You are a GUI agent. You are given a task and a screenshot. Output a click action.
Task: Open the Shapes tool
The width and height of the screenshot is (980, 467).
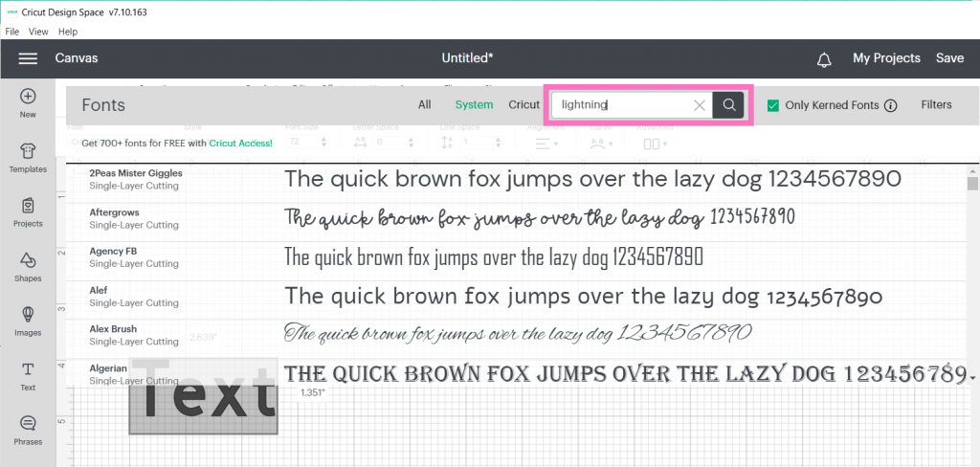(28, 260)
